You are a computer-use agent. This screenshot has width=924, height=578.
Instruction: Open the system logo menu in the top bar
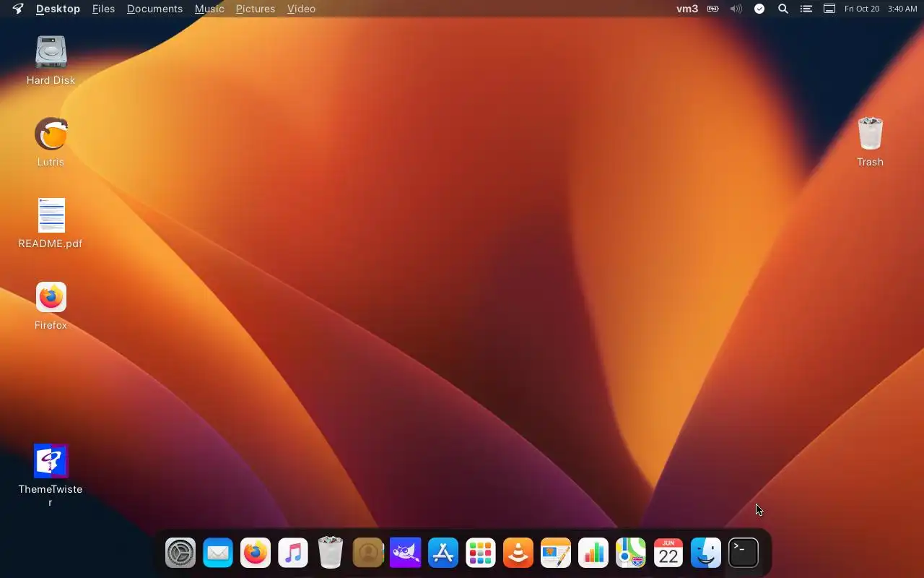[17, 9]
